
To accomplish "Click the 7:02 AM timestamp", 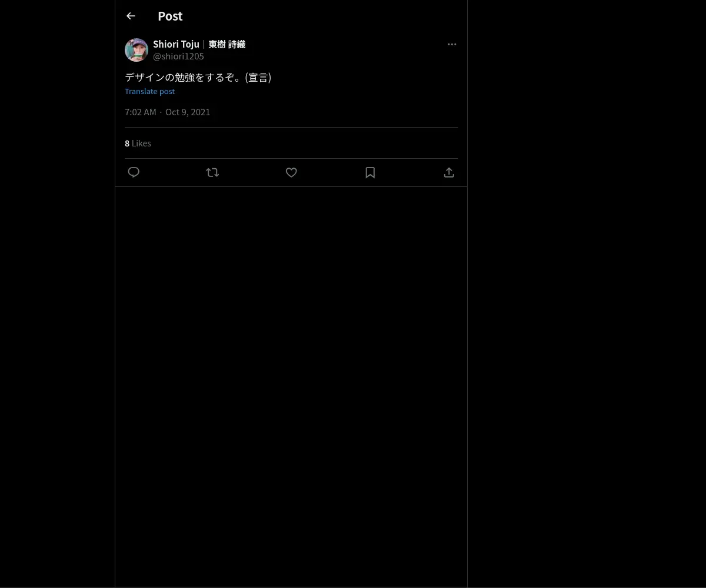I will pos(141,112).
